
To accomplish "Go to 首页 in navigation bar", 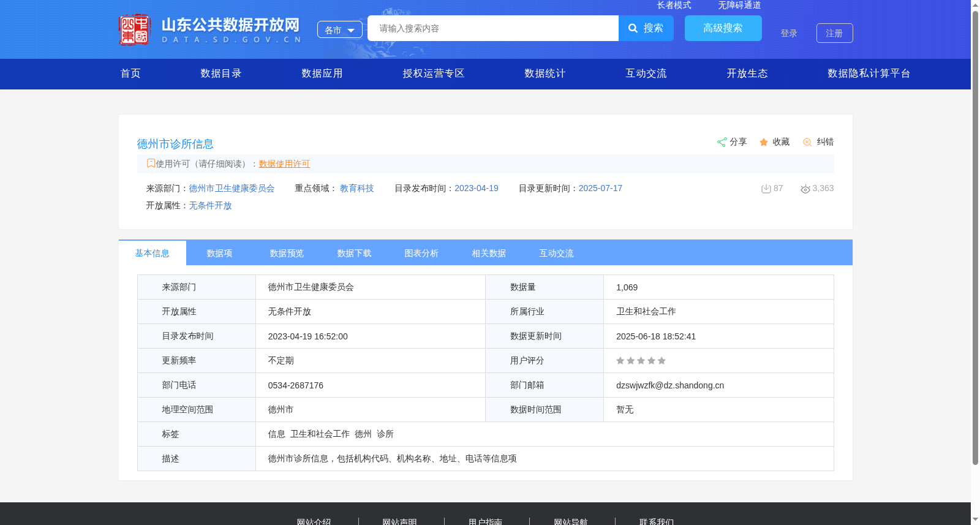I will 130,74.
